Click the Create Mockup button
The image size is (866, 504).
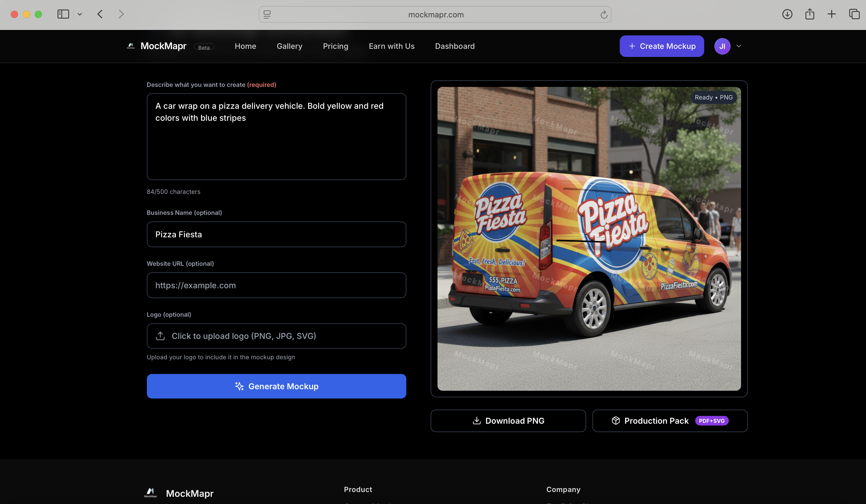(x=662, y=46)
